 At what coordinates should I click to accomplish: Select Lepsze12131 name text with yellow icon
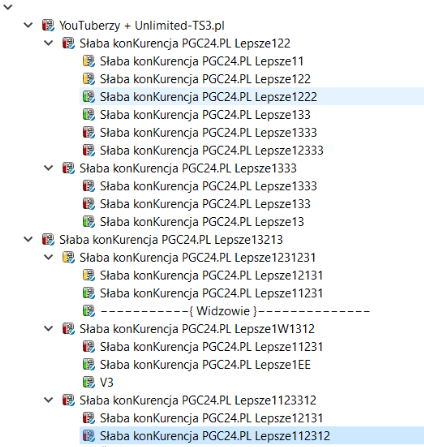click(212, 275)
